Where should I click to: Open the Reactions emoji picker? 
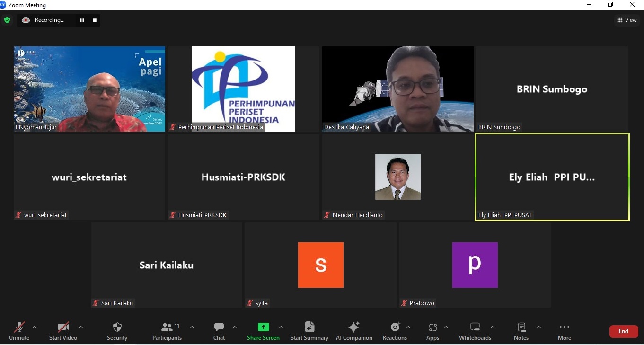395,331
